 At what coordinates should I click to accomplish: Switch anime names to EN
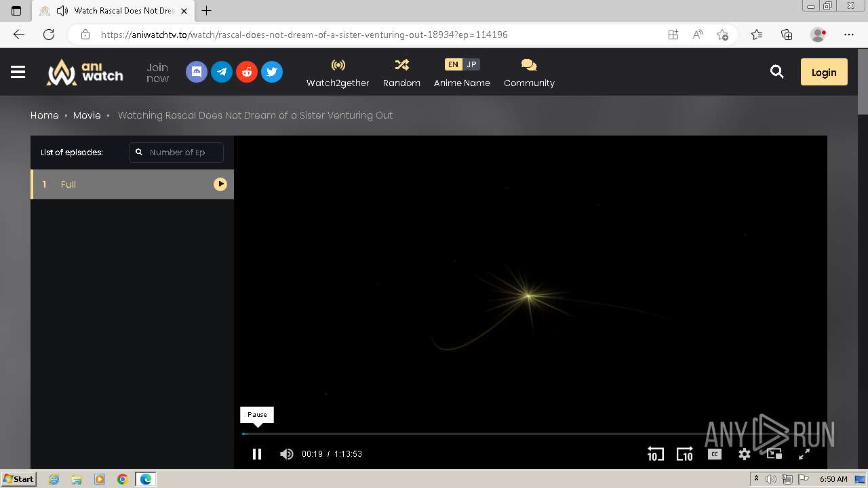(x=453, y=64)
